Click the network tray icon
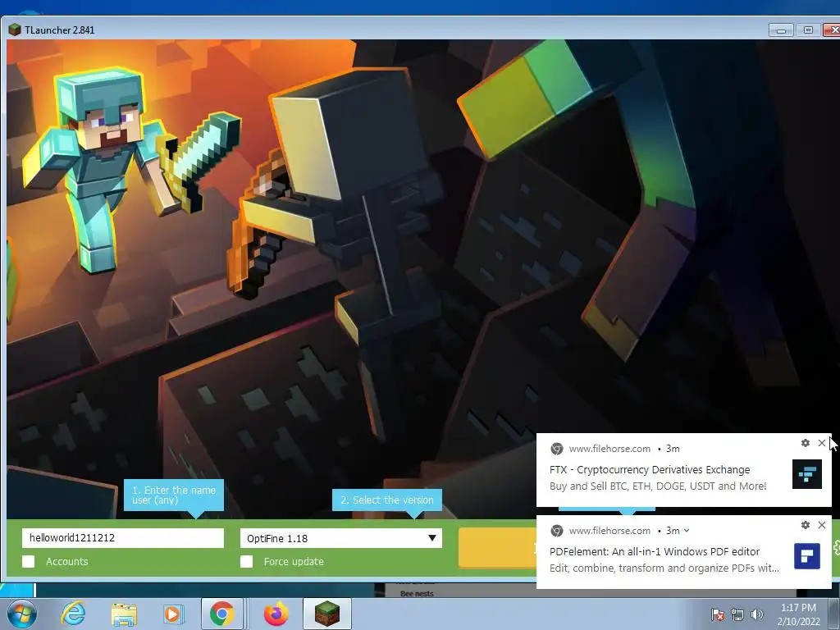Screen dimensions: 840x630 tap(737, 614)
